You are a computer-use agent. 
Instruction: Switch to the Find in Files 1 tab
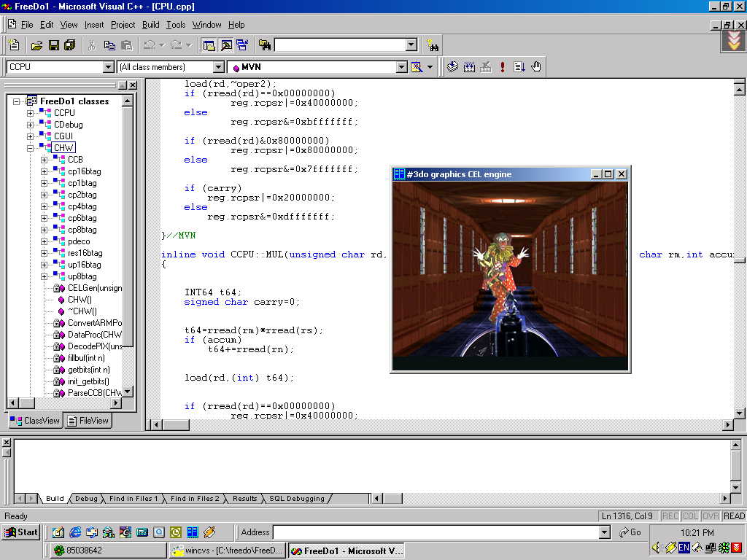pyautogui.click(x=133, y=499)
